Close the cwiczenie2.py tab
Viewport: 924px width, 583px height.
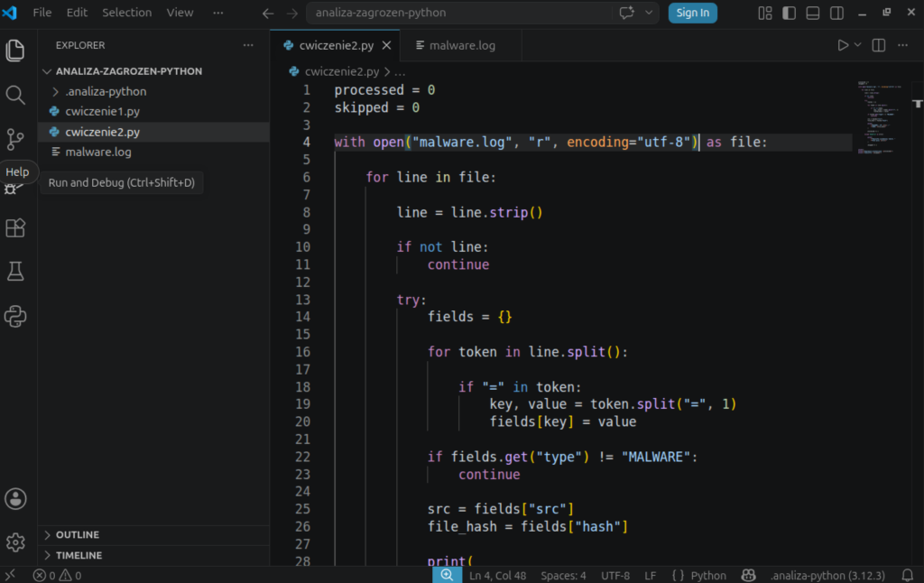(x=386, y=45)
